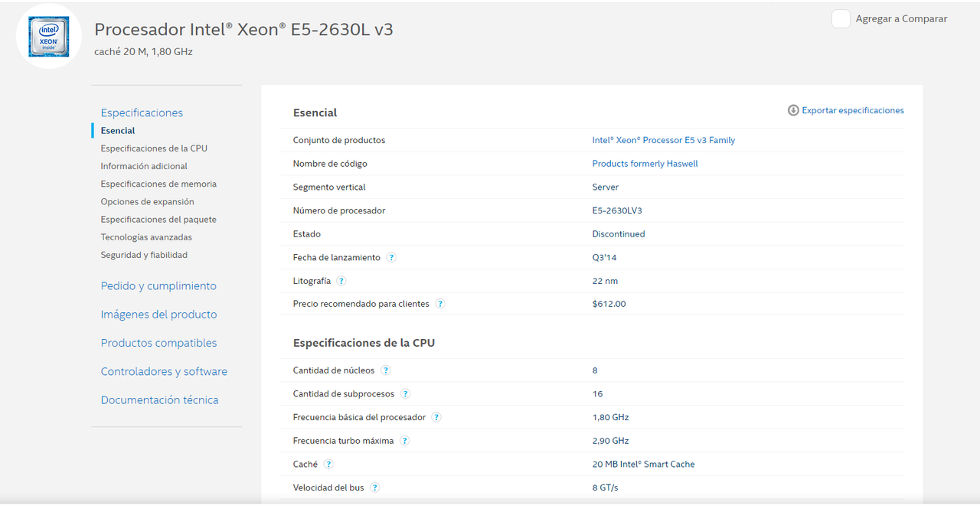Viewport: 980px width, 512px height.
Task: Open Tecnologías avanzadas in sidebar
Action: click(x=146, y=237)
